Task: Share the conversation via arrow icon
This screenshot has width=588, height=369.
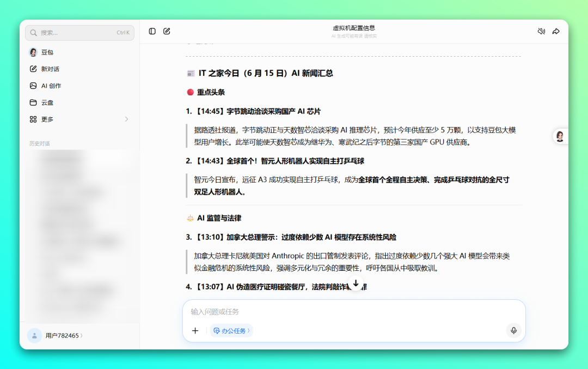Action: click(556, 31)
